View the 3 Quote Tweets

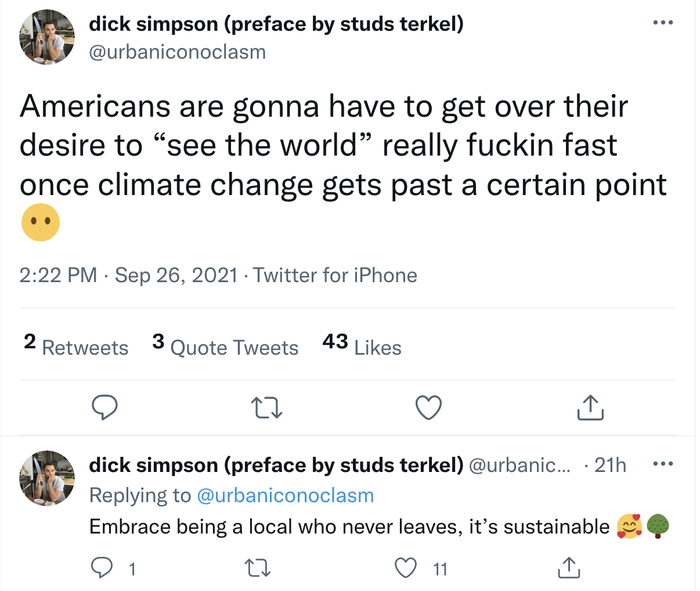(x=225, y=347)
